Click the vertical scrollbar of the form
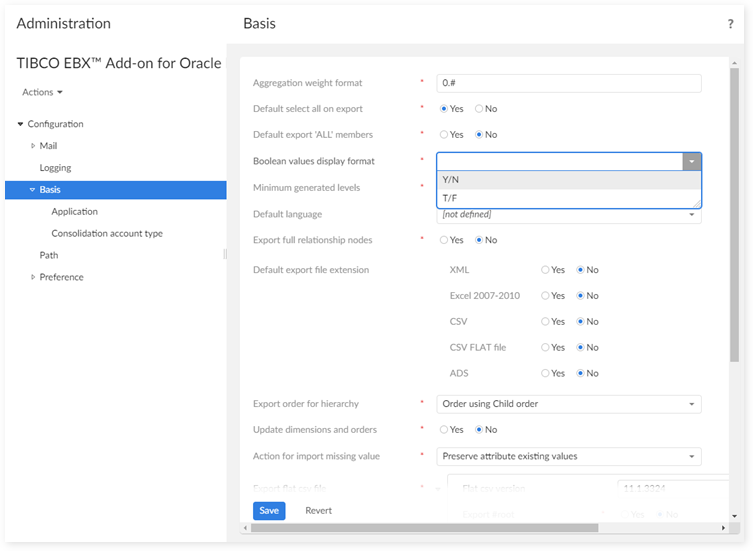753x551 pixels. click(x=735, y=220)
